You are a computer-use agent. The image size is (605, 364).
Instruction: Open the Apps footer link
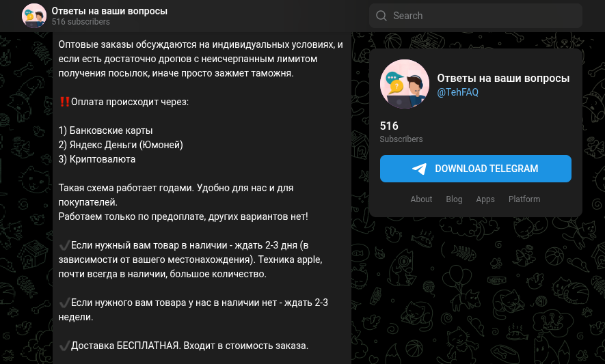click(485, 199)
